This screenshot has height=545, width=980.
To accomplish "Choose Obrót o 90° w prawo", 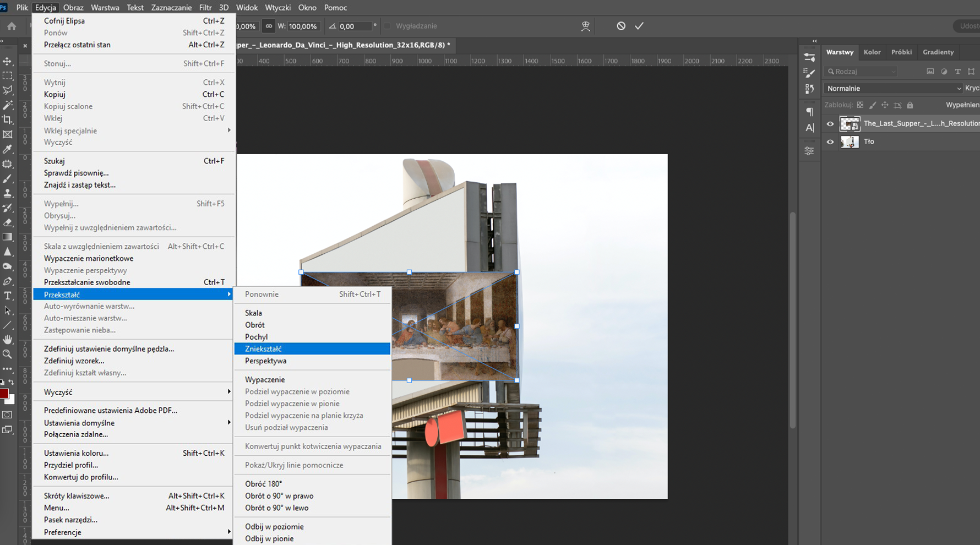I will [312, 495].
